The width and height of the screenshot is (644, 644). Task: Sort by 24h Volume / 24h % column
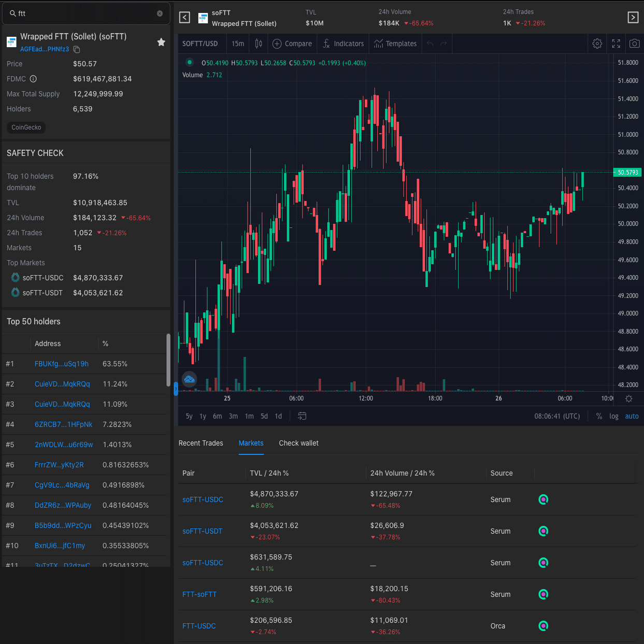[x=403, y=474]
